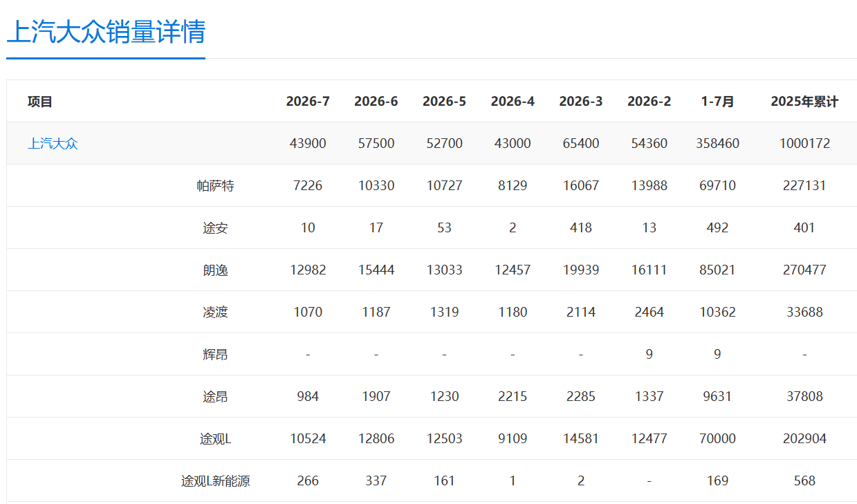Select the 项目 column header
Viewport: 857px width, 504px height.
pos(40,102)
